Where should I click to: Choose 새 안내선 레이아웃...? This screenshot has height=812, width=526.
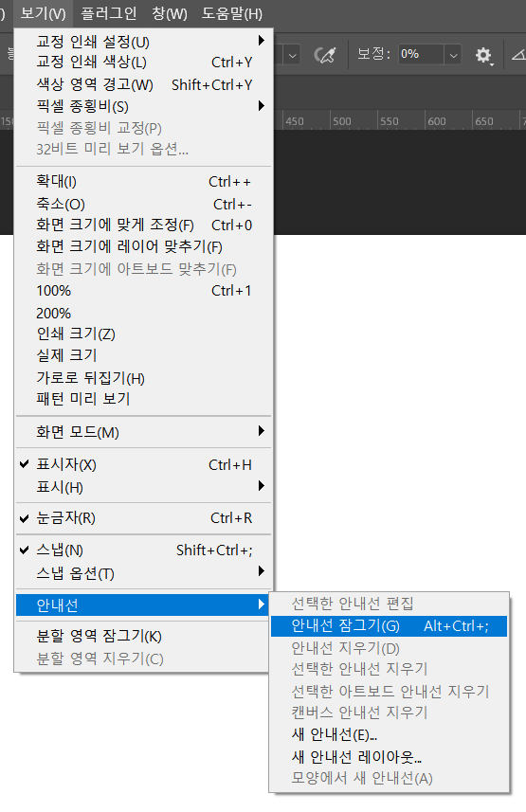(x=389, y=757)
